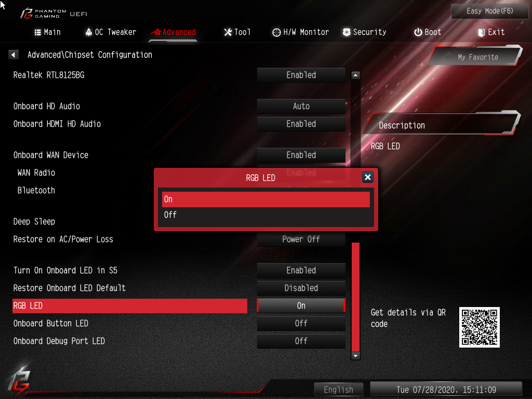Viewport: 532px width, 399px height.
Task: Click the scroll down arrow of settings list
Action: pyautogui.click(x=355, y=356)
